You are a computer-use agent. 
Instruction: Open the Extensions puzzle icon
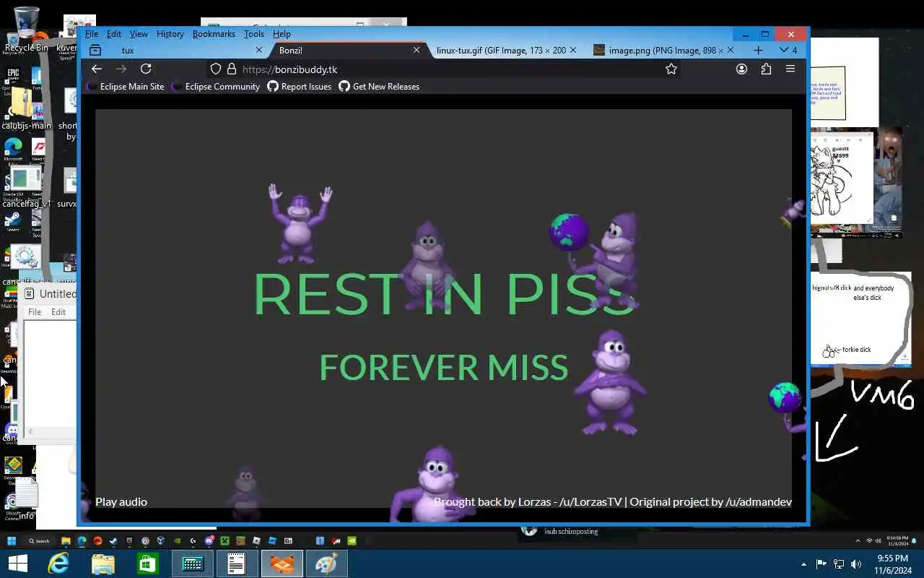click(x=766, y=69)
